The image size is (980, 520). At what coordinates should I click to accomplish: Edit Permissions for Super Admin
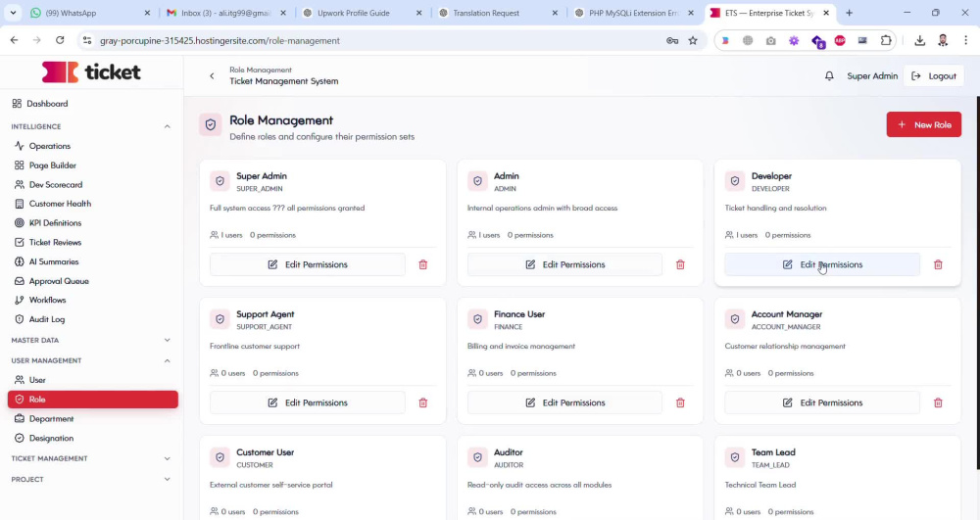pyautogui.click(x=308, y=264)
